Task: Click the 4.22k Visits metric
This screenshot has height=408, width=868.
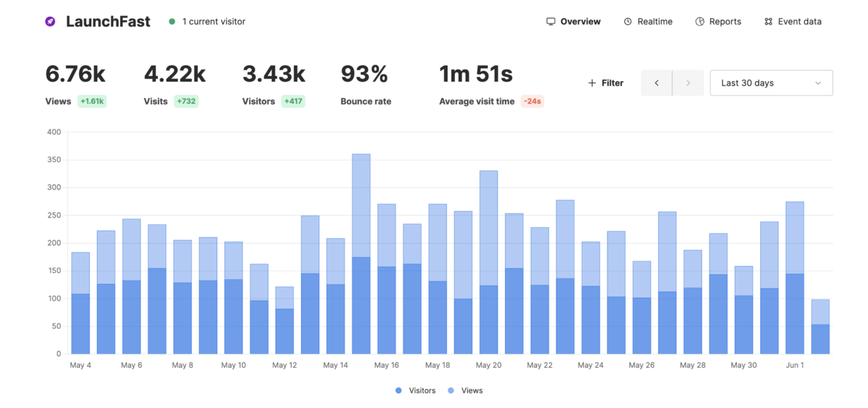Action: (x=175, y=74)
